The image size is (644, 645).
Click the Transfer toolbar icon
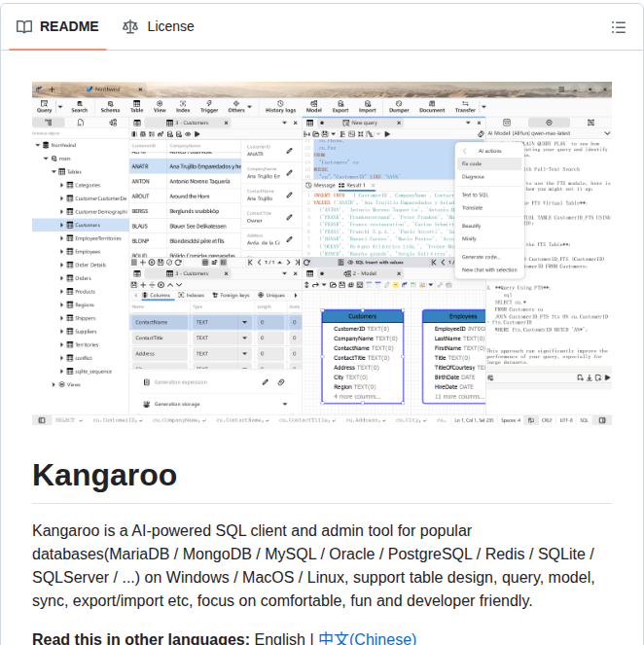click(x=465, y=107)
